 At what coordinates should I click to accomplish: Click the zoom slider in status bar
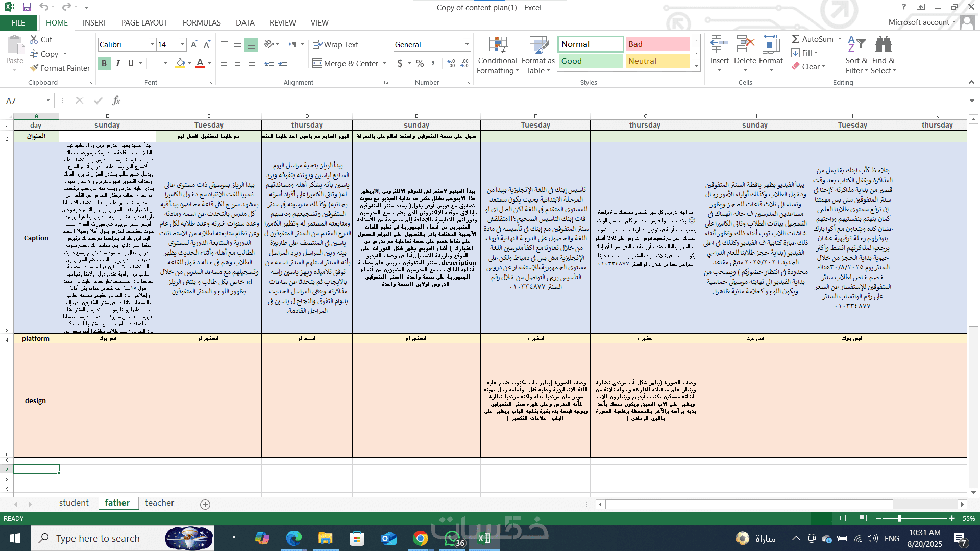coord(899,518)
